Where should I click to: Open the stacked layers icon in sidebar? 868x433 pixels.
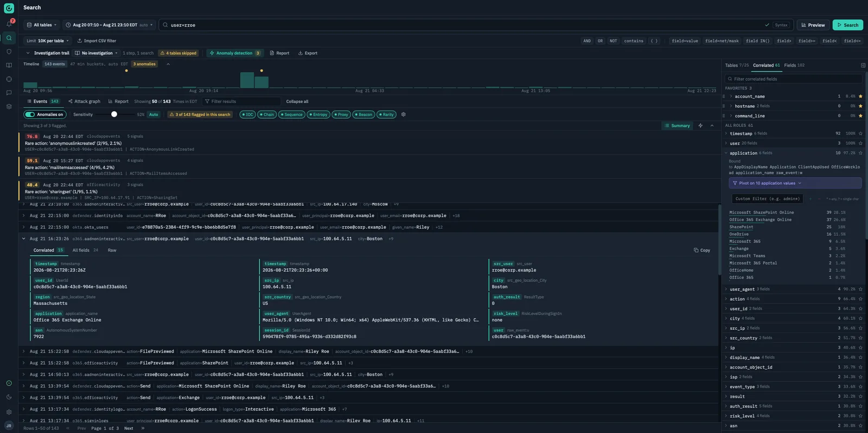[9, 107]
